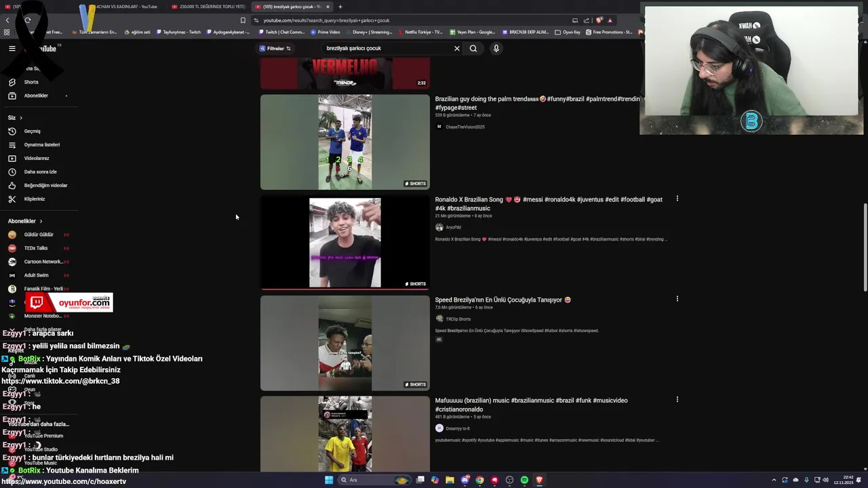Click the Windows taskbar Ara search box
This screenshot has height=488, width=868.
[376, 480]
